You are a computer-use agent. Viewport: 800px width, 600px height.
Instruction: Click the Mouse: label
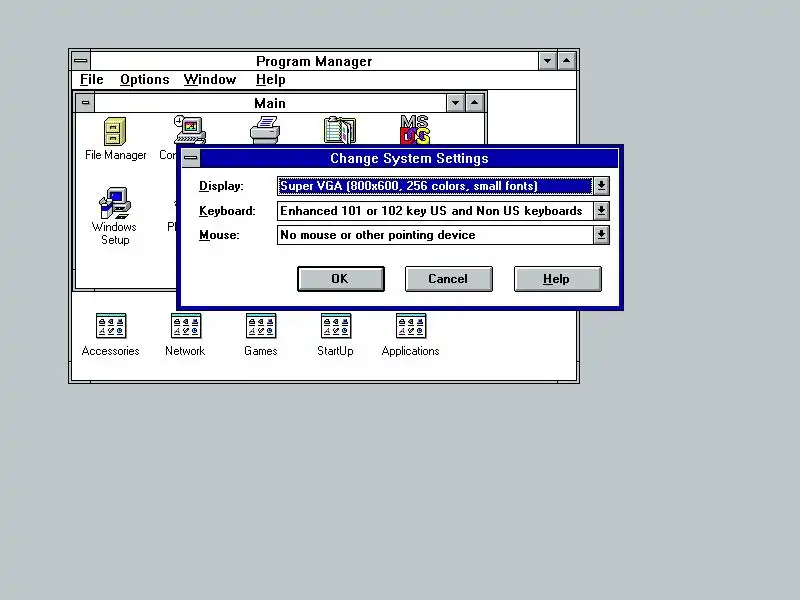click(219, 235)
